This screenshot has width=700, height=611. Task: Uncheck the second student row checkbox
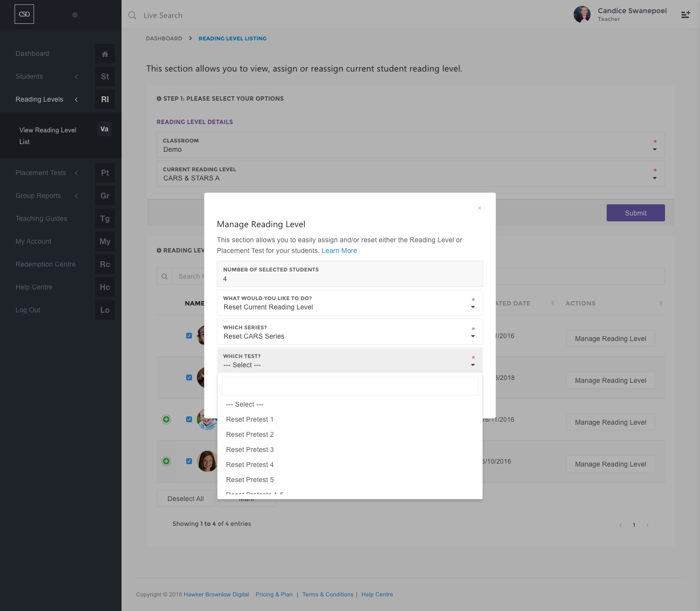189,377
